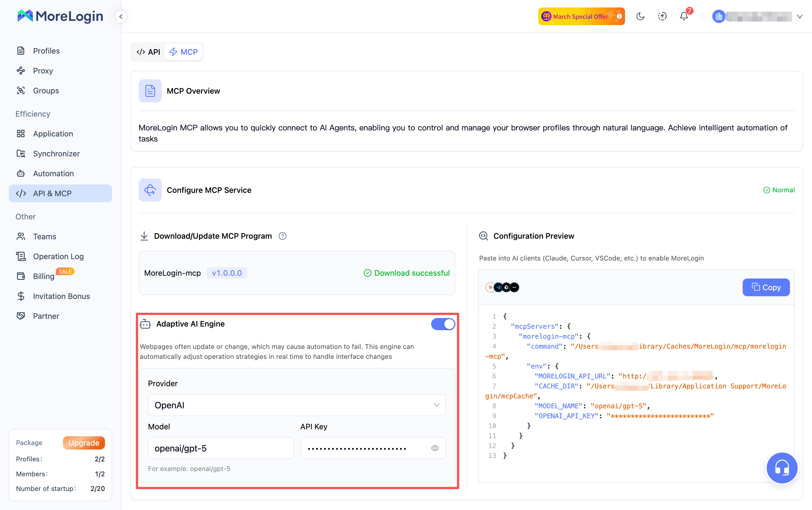Viewport: 812px width, 510px height.
Task: Click the Configuration Preview icon
Action: point(484,236)
